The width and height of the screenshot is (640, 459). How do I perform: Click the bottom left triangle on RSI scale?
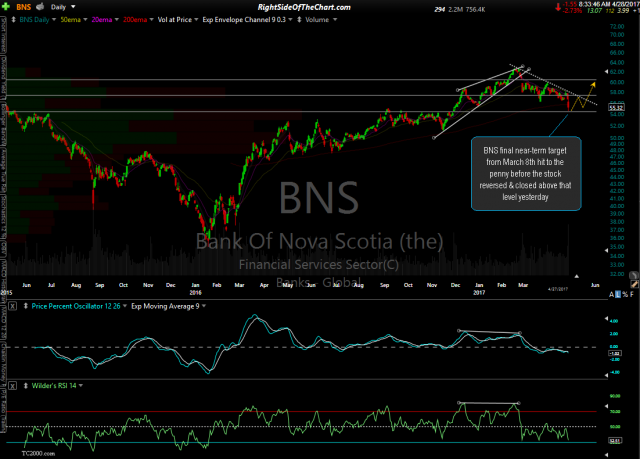(x=606, y=454)
